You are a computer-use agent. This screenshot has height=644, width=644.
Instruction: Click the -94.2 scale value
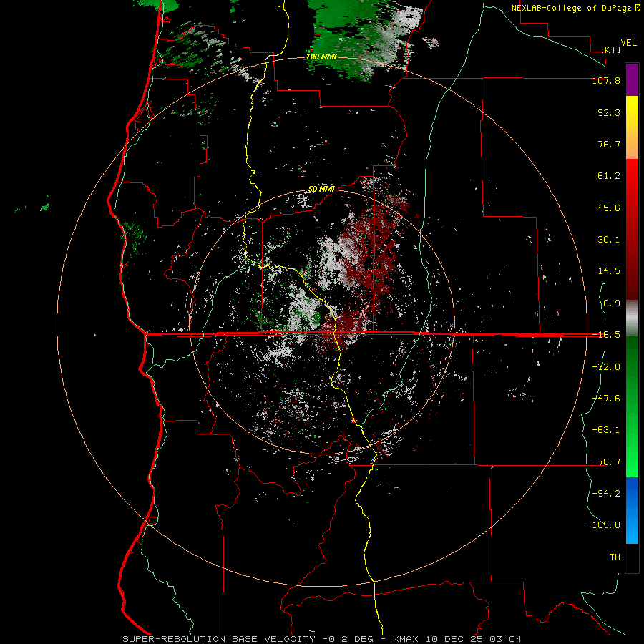coord(606,494)
